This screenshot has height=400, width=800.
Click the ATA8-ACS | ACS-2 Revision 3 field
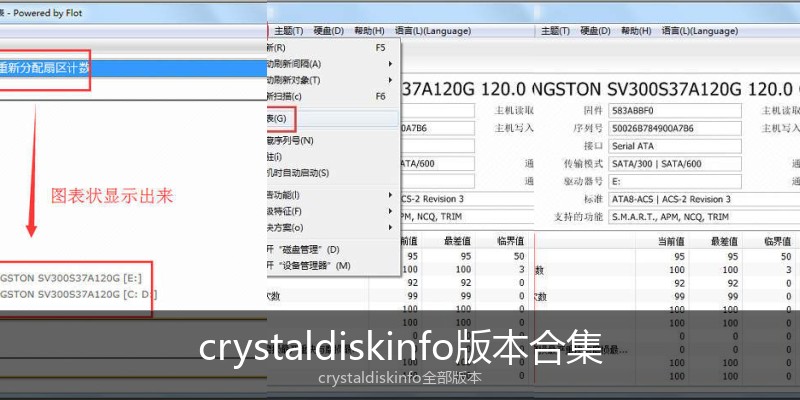(704, 199)
